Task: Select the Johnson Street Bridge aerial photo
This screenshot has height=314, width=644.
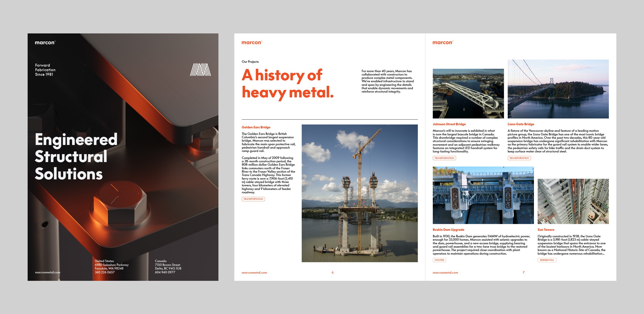Action: [468, 93]
